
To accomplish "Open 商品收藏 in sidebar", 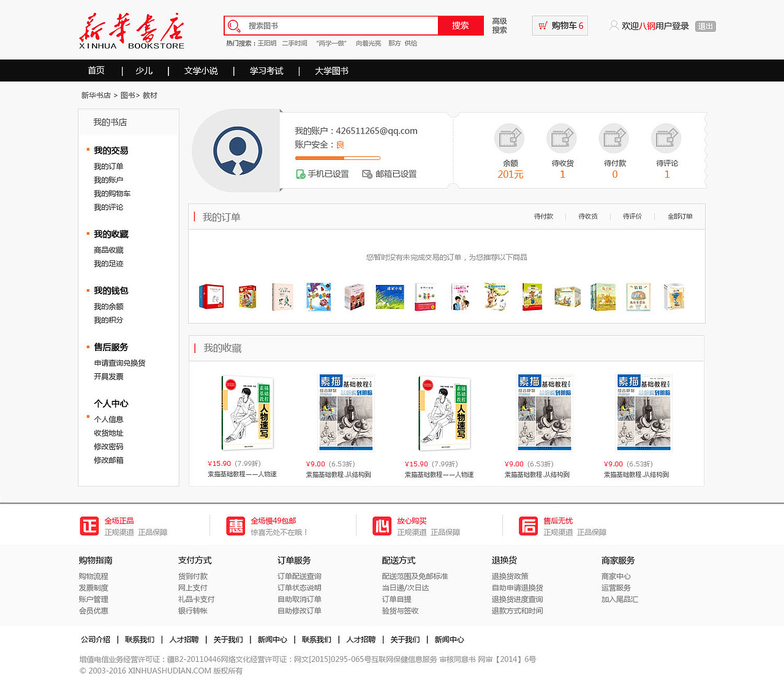I will coord(108,250).
